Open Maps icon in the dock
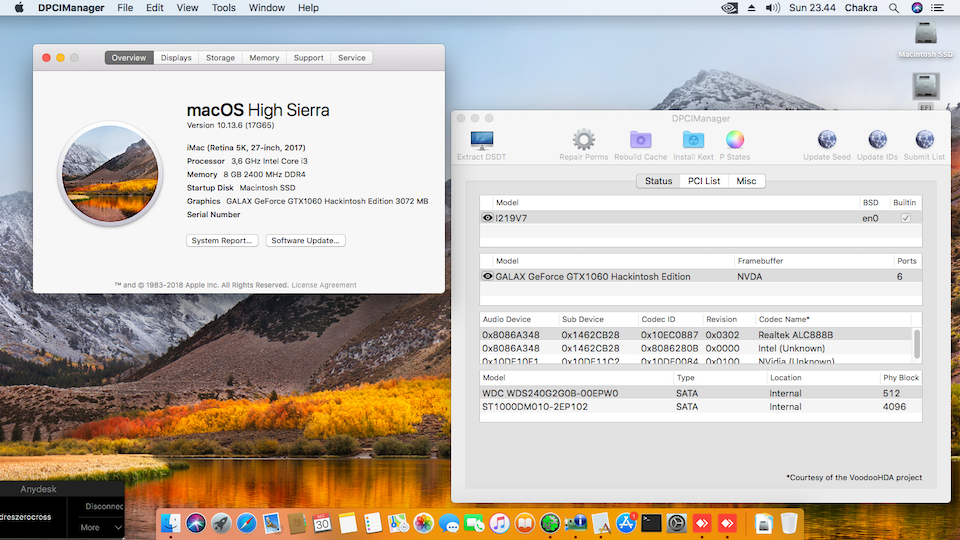960x540 pixels. [x=398, y=523]
